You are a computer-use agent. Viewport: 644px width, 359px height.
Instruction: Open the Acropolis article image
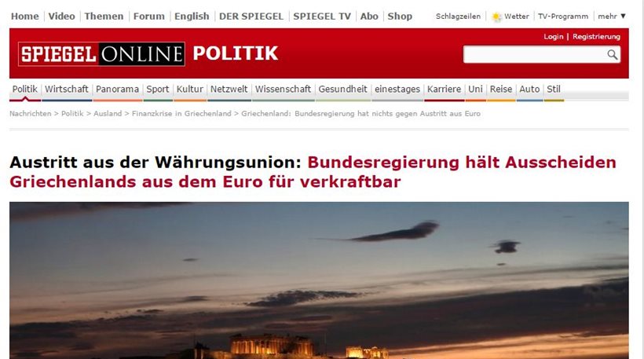click(x=319, y=280)
